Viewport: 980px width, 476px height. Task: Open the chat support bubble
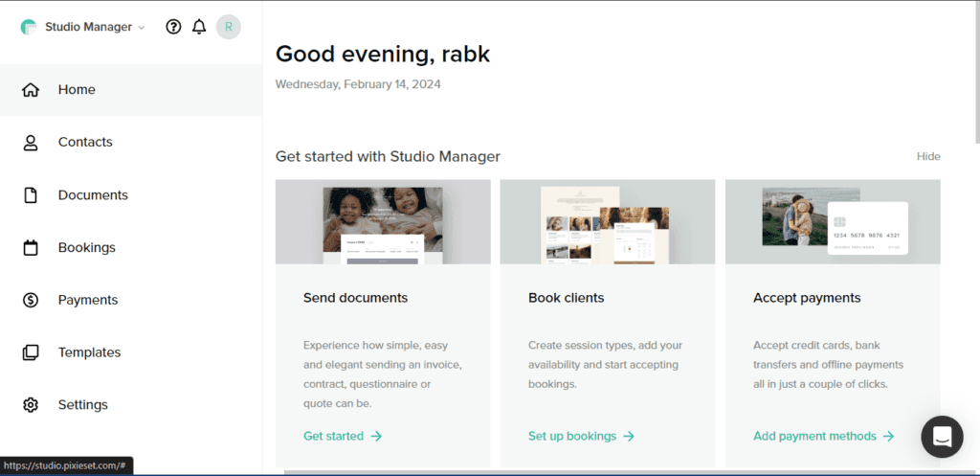pyautogui.click(x=942, y=437)
